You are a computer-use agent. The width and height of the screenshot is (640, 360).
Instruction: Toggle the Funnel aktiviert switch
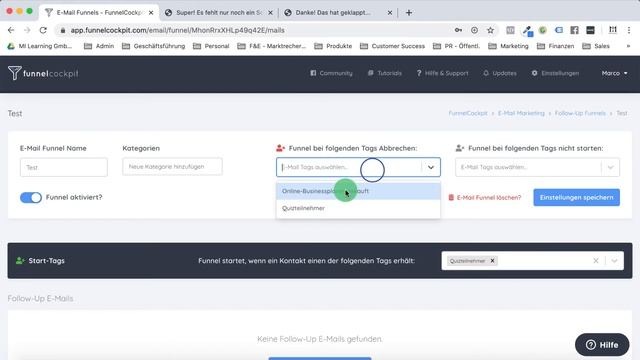pyautogui.click(x=31, y=198)
